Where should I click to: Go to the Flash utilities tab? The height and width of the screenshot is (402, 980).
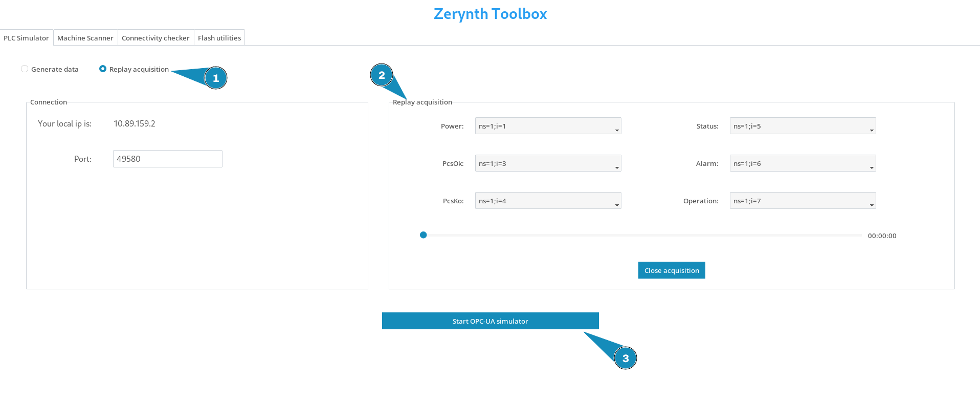(219, 38)
